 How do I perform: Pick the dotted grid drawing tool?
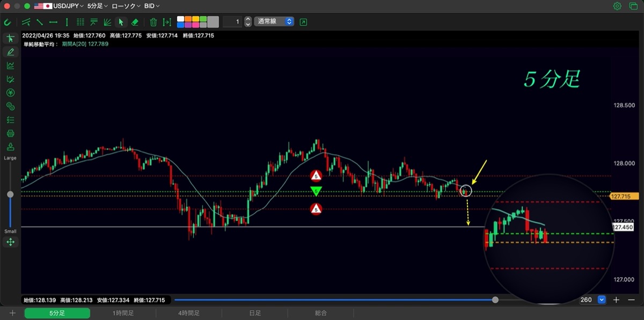80,22
